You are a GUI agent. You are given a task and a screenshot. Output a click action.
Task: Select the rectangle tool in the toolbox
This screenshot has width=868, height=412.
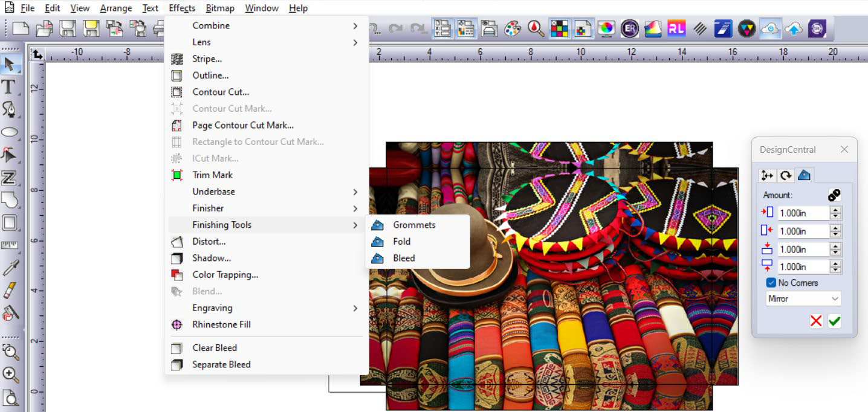coord(10,223)
